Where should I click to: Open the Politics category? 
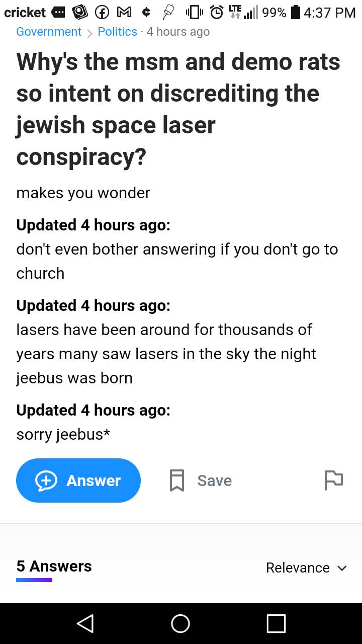[117, 32]
